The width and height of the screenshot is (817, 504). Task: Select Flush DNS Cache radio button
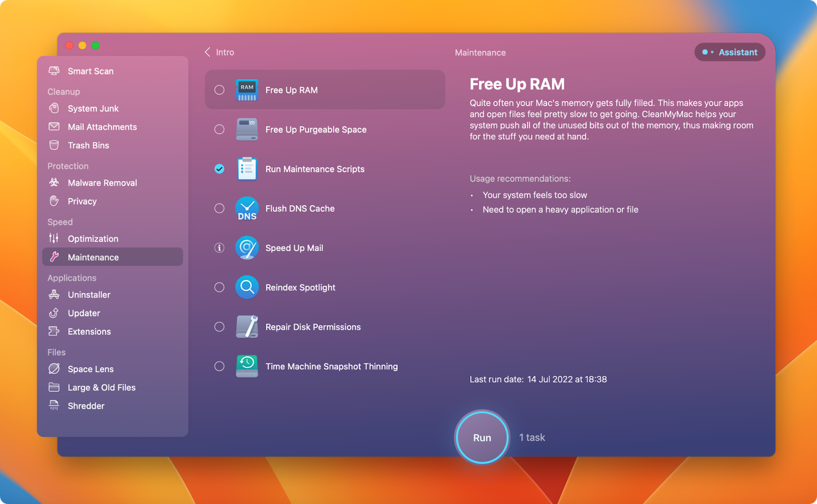point(219,208)
